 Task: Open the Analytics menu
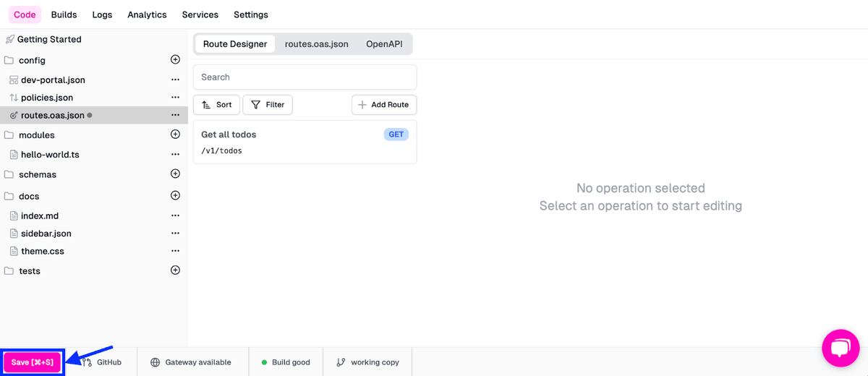click(x=147, y=14)
